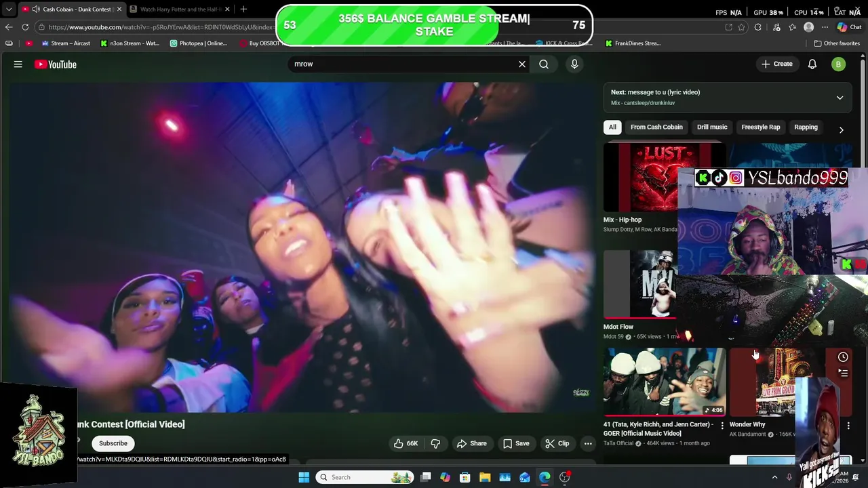Select 'Freestyle Rap' filter chip
This screenshot has height=488, width=868.
[x=761, y=127]
